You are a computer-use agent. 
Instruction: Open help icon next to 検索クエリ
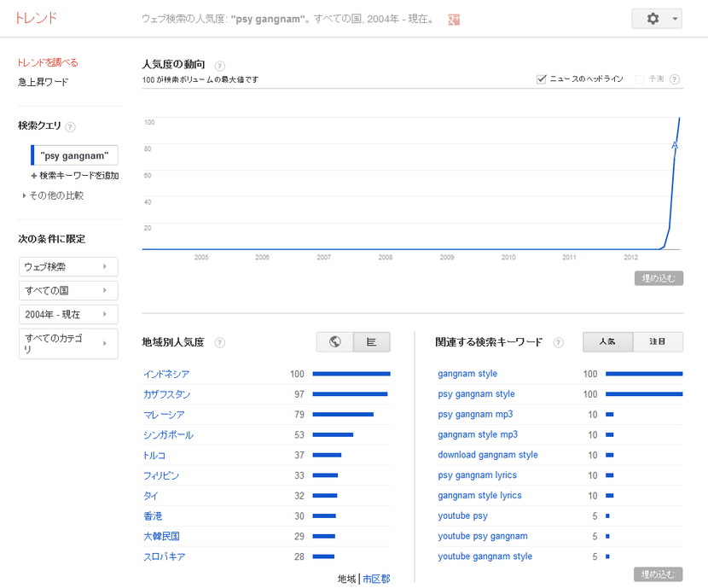click(70, 127)
